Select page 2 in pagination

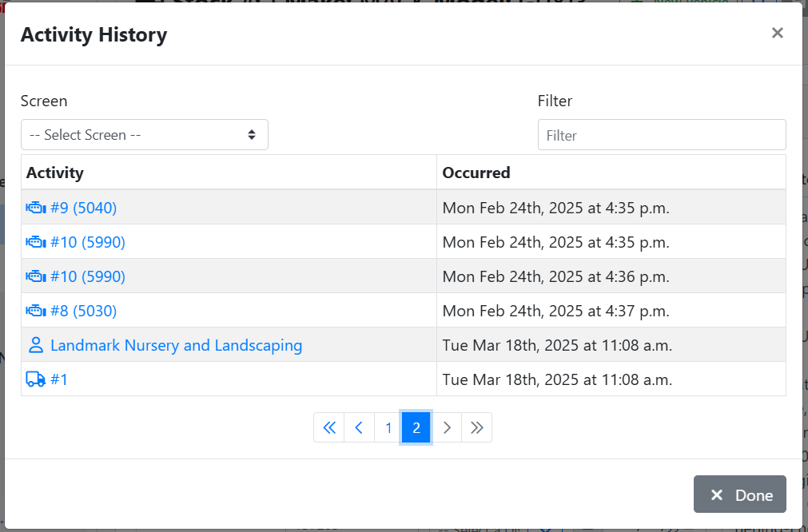(x=416, y=427)
